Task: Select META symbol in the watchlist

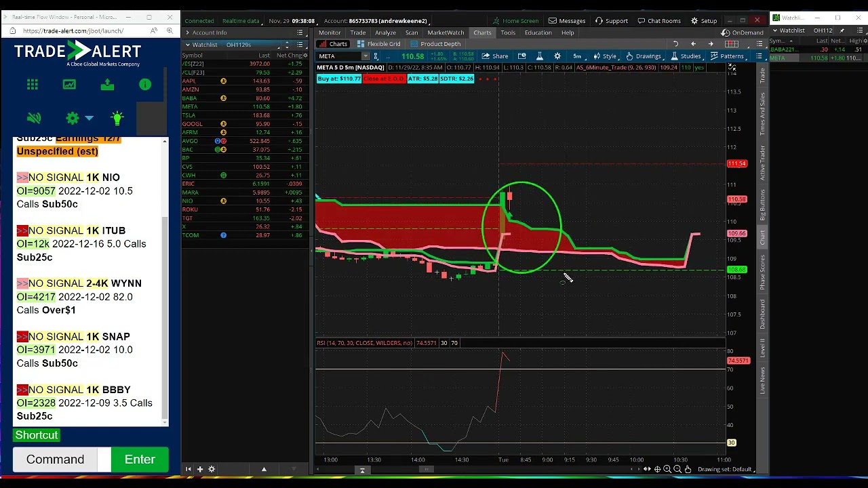Action: (x=190, y=106)
